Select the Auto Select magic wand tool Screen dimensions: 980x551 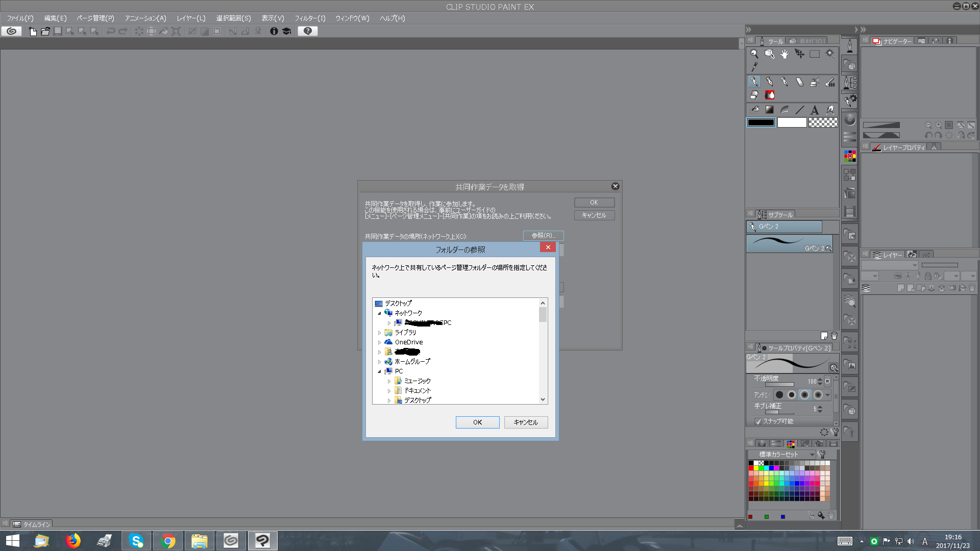point(830,54)
